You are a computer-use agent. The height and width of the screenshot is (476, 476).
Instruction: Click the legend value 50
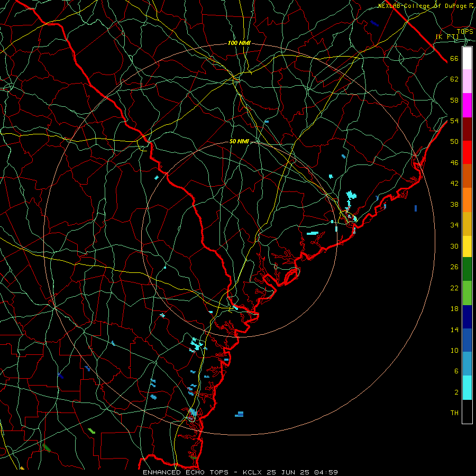pyautogui.click(x=454, y=141)
